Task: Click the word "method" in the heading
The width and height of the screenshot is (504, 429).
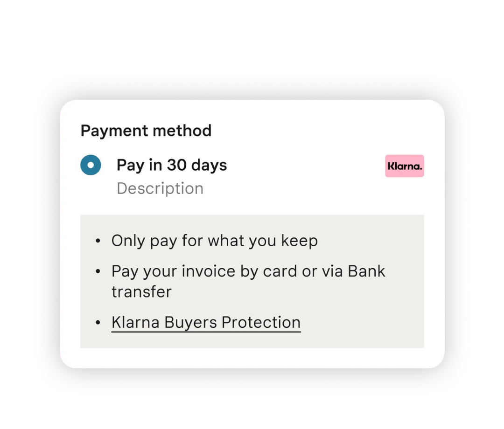Action: click(182, 131)
